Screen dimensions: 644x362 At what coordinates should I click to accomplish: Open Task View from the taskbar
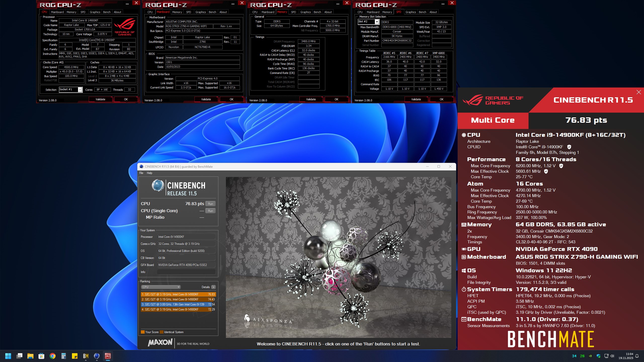(19, 356)
